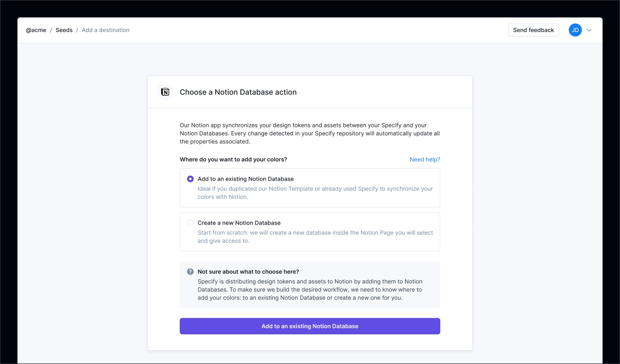Open the JD user avatar
This screenshot has height=364, width=620.
tap(575, 30)
